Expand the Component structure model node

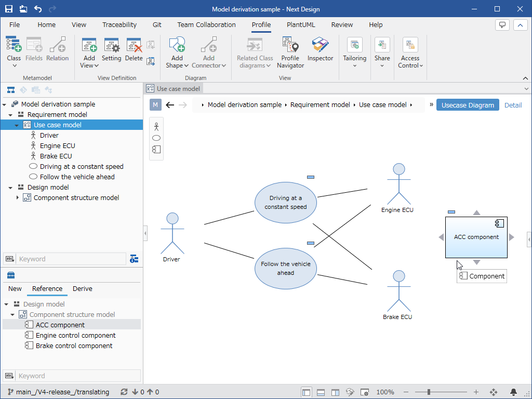[17, 197]
